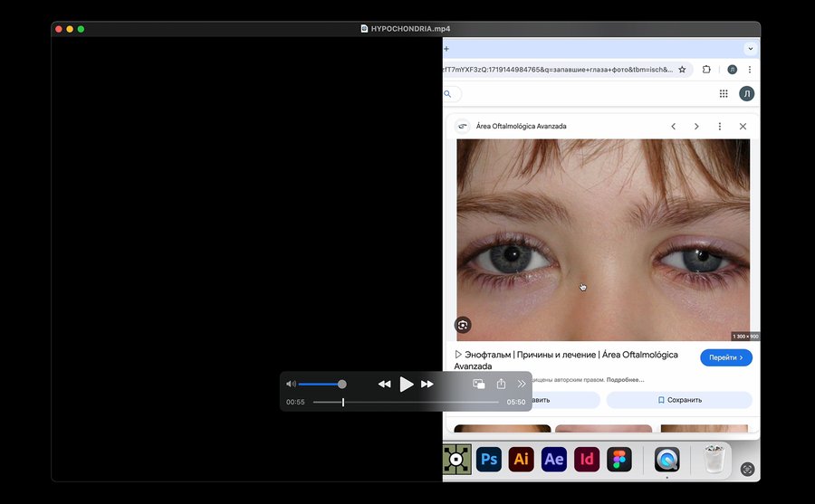
Task: Expand more player options via double-chevron
Action: (522, 385)
